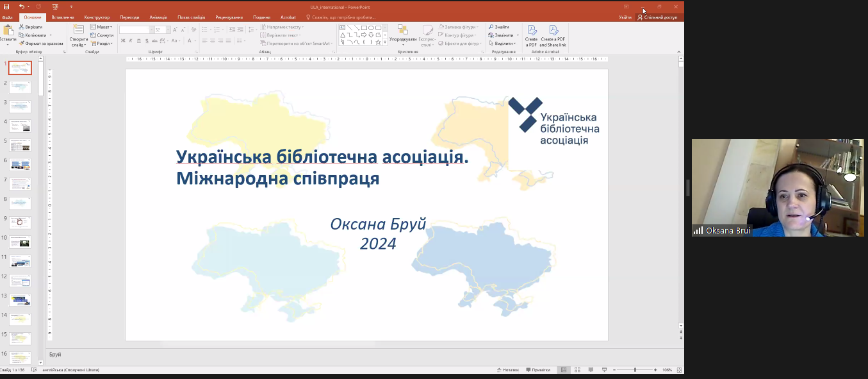Apply Italic formatting from the Font group
The width and height of the screenshot is (868, 379).
click(x=131, y=40)
